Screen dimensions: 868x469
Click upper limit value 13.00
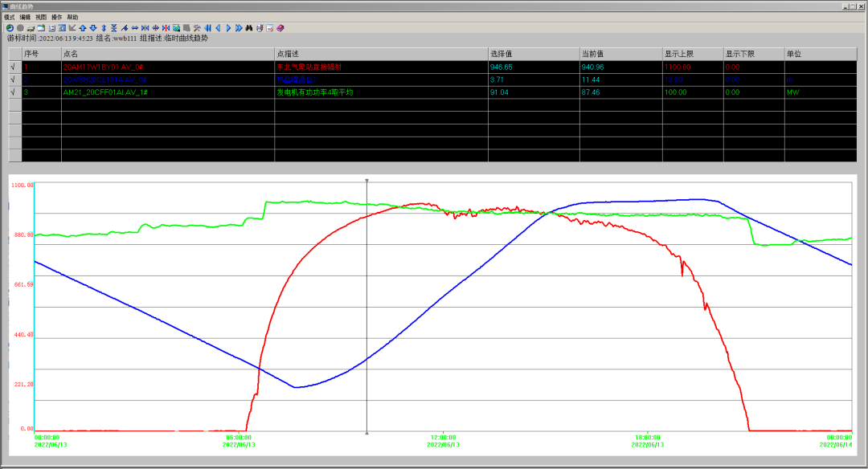click(x=674, y=80)
